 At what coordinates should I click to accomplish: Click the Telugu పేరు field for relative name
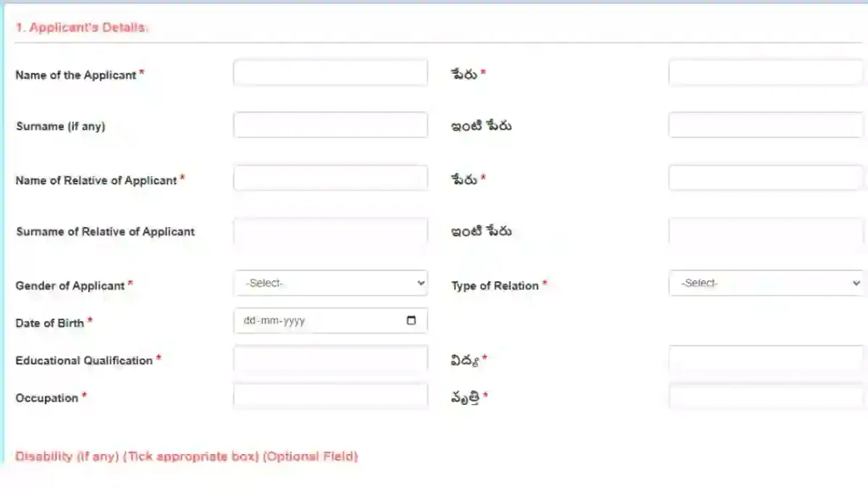(765, 178)
